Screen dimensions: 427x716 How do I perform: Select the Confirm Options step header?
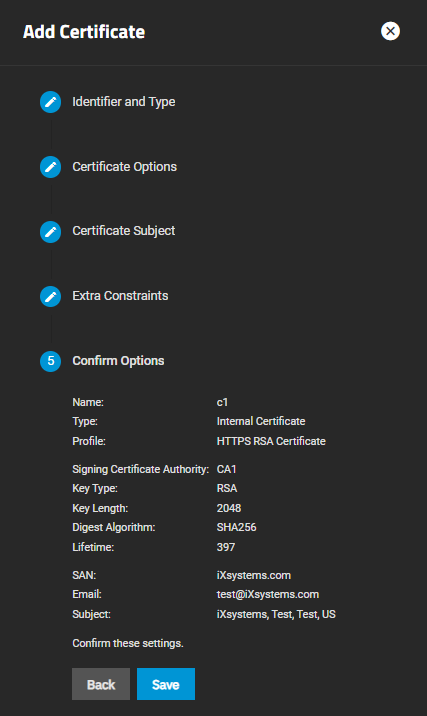tap(118, 361)
